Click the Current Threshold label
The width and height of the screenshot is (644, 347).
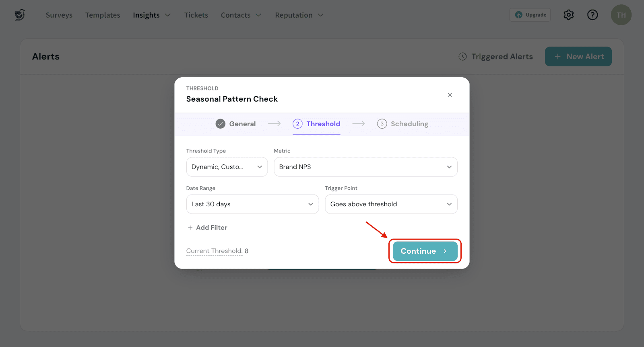pos(214,251)
